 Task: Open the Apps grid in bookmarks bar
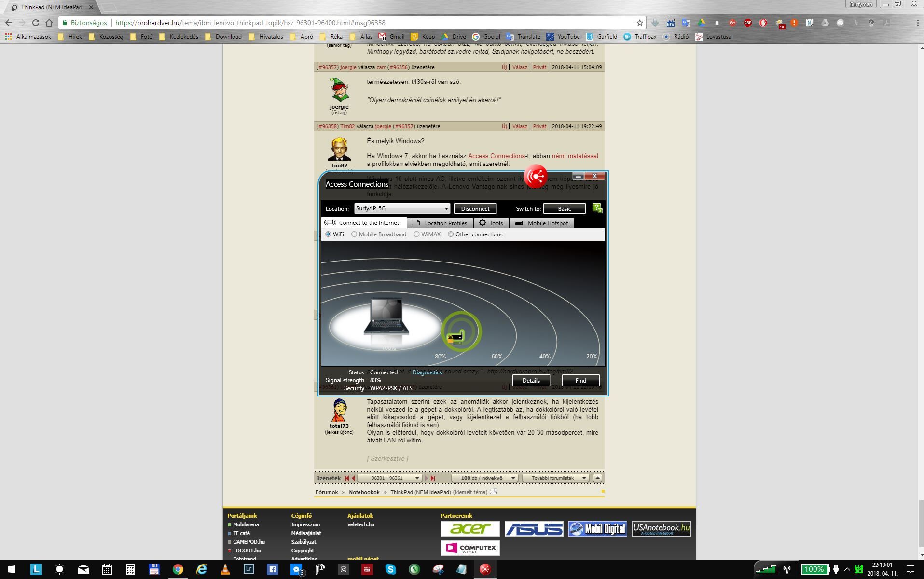click(8, 37)
